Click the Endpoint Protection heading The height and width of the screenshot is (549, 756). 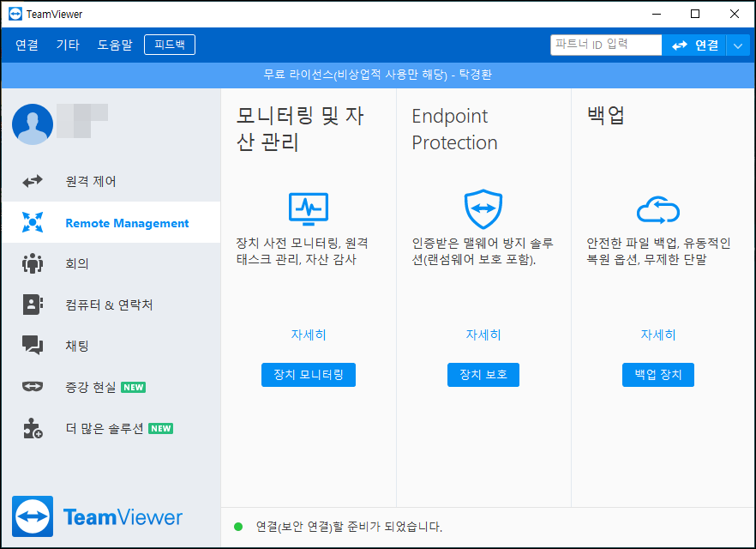[454, 130]
